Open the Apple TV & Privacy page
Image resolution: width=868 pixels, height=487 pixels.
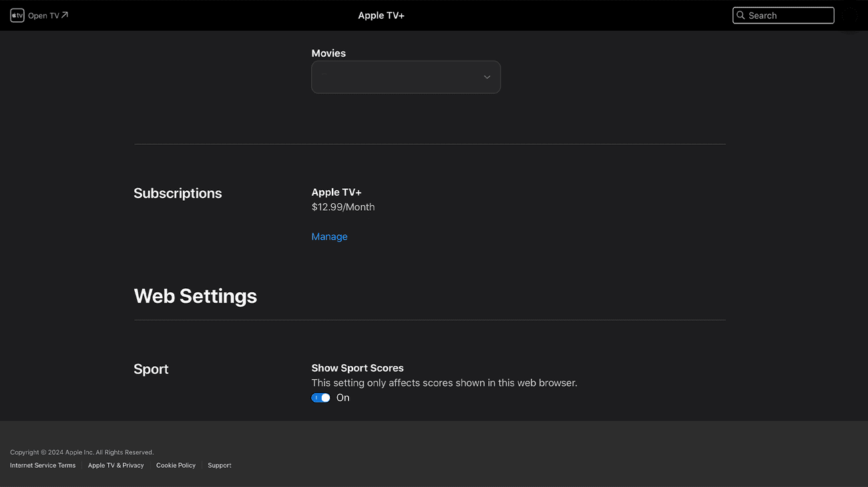pyautogui.click(x=116, y=465)
